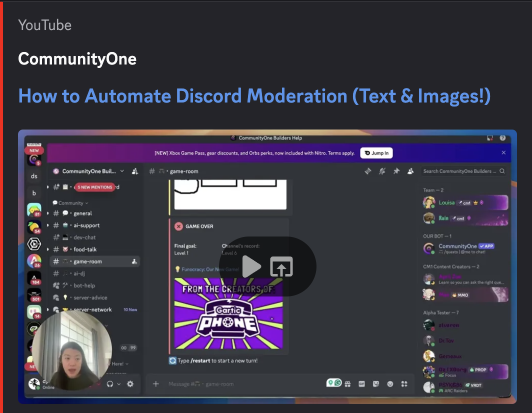This screenshot has height=413, width=532.
Task: Click the Funocracy: Our New Game link
Action: coord(210,269)
